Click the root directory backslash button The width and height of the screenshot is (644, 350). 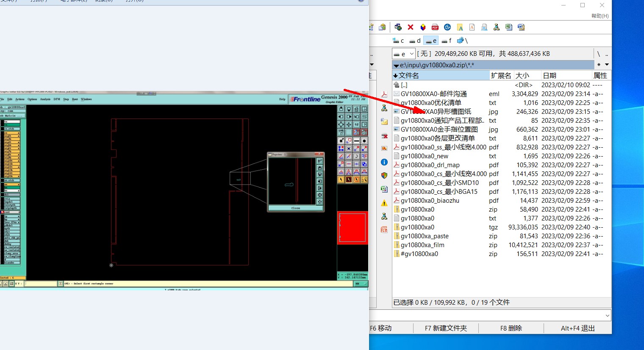point(599,54)
